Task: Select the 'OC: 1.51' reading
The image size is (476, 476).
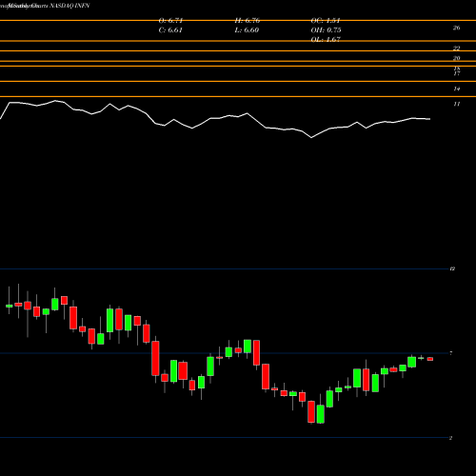Action: [x=326, y=21]
